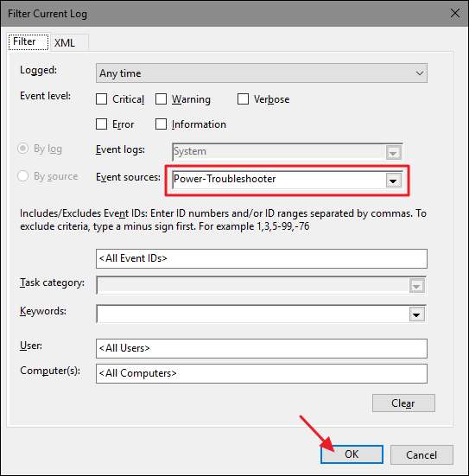Image resolution: width=469 pixels, height=476 pixels.
Task: Click the Clear button
Action: point(403,403)
